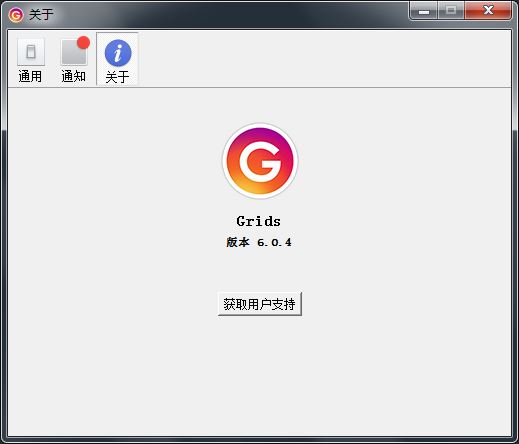Click the 通用 text label under switch icon

point(30,76)
